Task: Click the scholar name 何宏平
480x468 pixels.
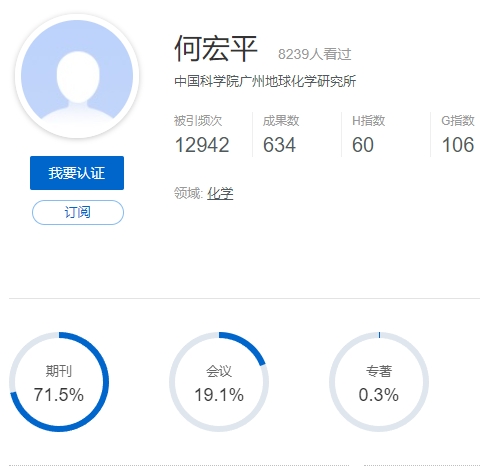Action: (x=216, y=49)
